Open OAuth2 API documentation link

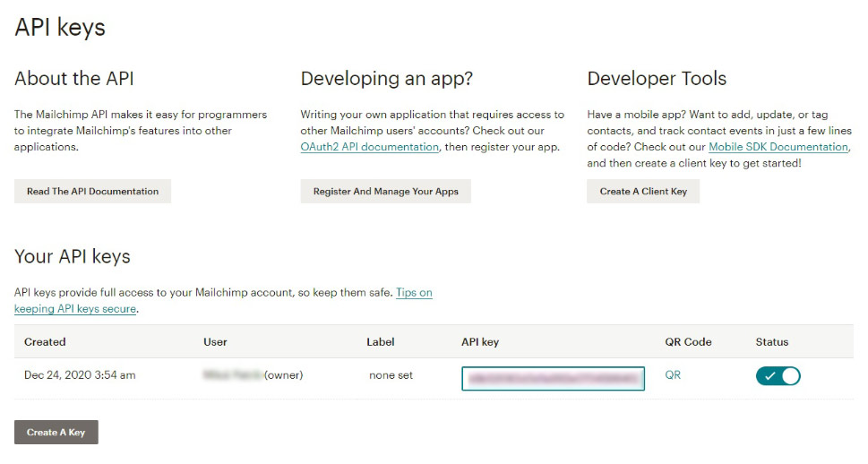[369, 147]
